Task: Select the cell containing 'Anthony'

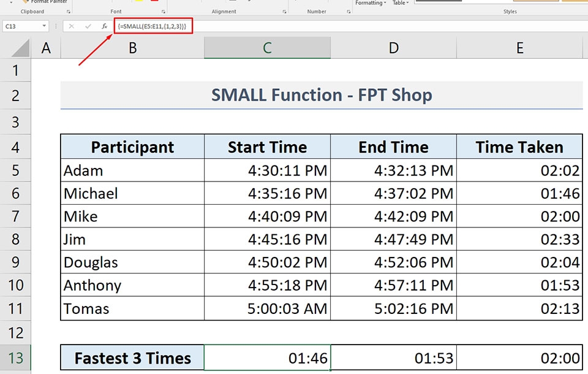Action: [132, 285]
